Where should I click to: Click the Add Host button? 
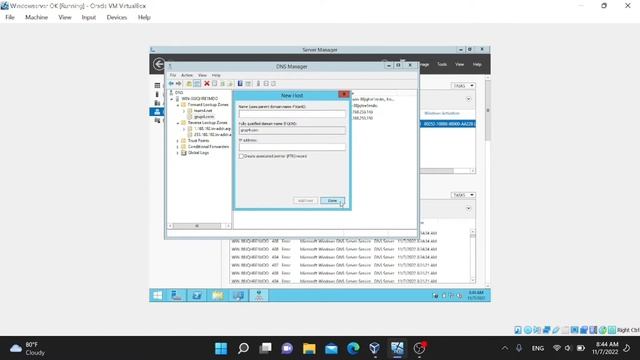[305, 201]
